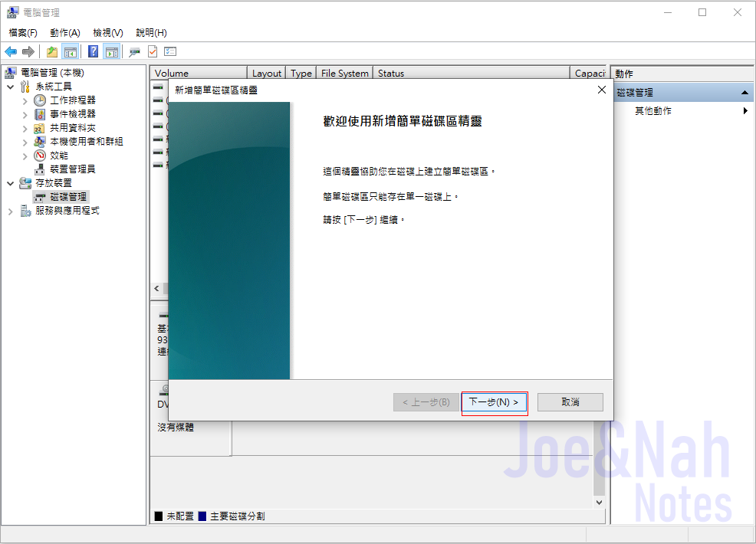Click the 事件檢視器 icon in the sidebar
This screenshot has width=756, height=544.
point(40,113)
